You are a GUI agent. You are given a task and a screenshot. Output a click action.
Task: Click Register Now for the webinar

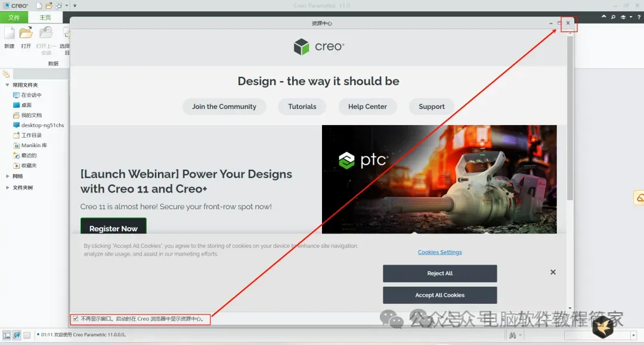coord(113,227)
